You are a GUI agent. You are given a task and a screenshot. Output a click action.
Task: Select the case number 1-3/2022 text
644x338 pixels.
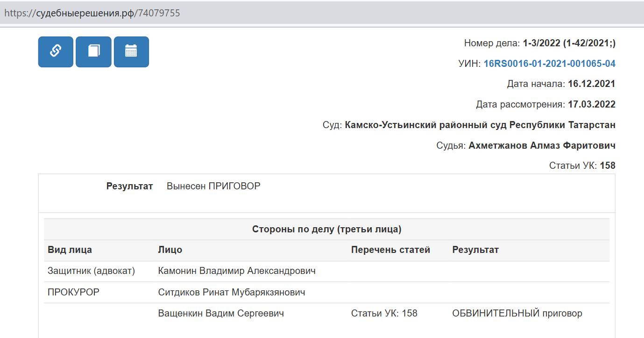point(542,43)
